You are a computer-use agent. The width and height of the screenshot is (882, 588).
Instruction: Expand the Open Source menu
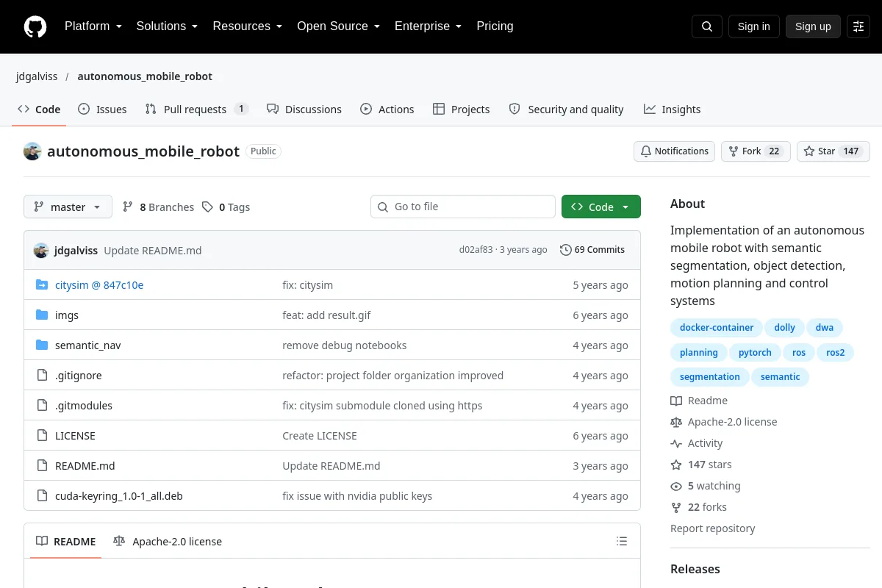[338, 26]
